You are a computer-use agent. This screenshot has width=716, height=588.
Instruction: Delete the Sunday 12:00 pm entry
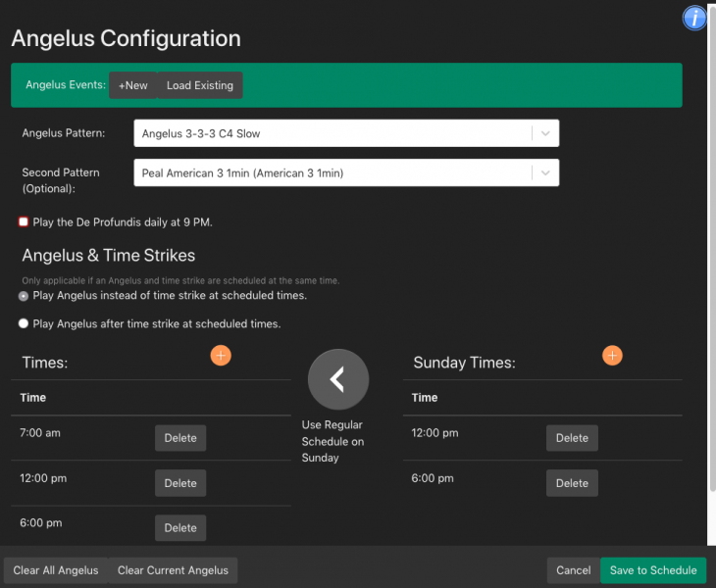point(572,438)
